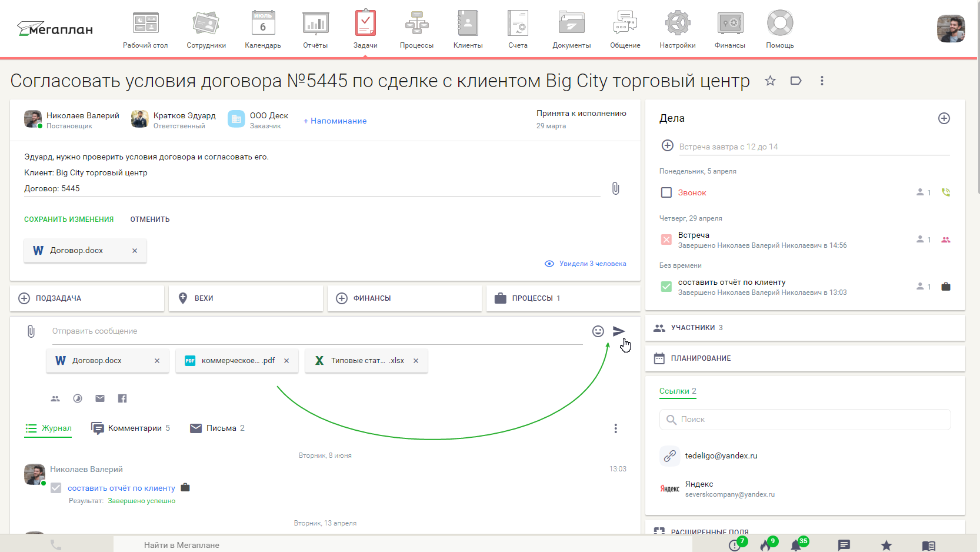Open the Счета section
The image size is (980, 552).
click(x=518, y=29)
